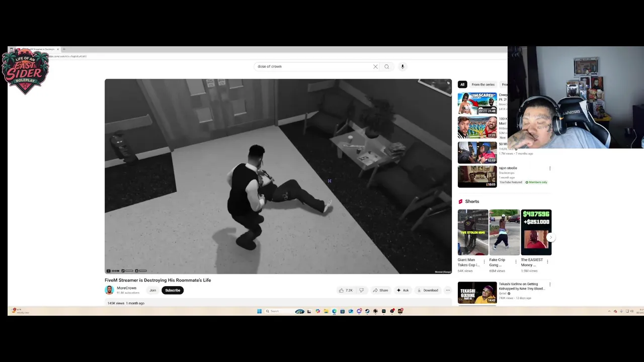Click the Join channel button
644x362 pixels.
tap(152, 290)
